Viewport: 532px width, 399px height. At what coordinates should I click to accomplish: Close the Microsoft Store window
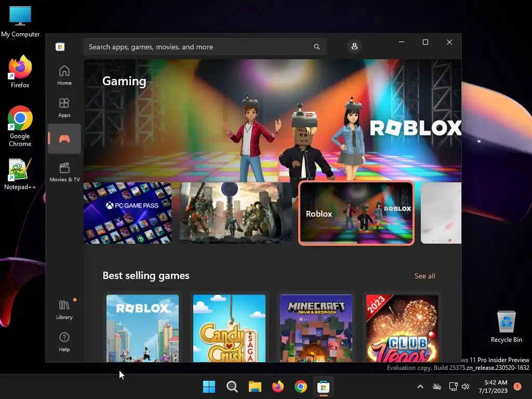point(449,42)
